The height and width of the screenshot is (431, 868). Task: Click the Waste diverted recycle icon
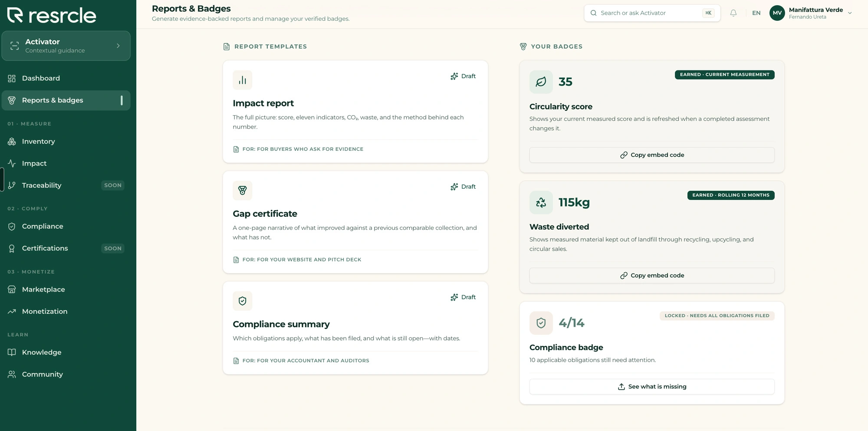pos(541,202)
